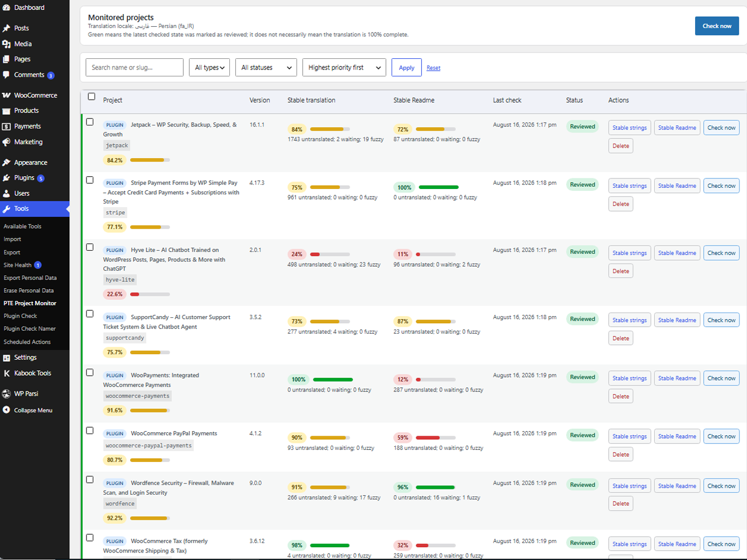Click the Marketing megaphone icon
Screen dimensions: 747x560
point(6,142)
